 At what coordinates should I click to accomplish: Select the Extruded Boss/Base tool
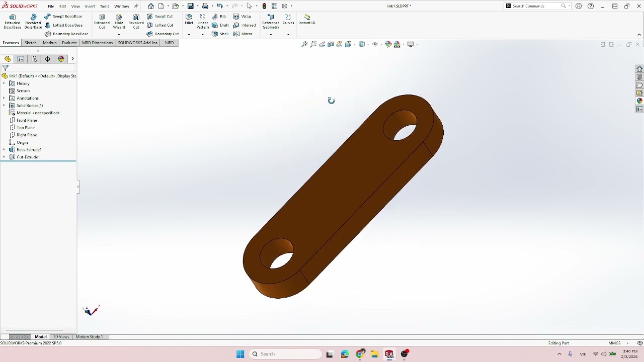[12, 21]
